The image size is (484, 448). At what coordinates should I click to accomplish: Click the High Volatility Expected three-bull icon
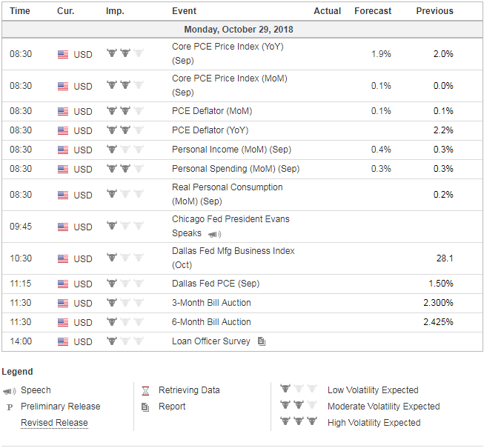299,422
